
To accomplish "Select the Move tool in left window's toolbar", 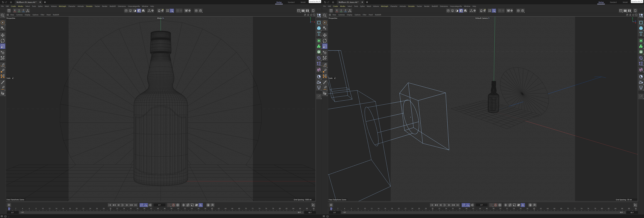I will point(3,35).
